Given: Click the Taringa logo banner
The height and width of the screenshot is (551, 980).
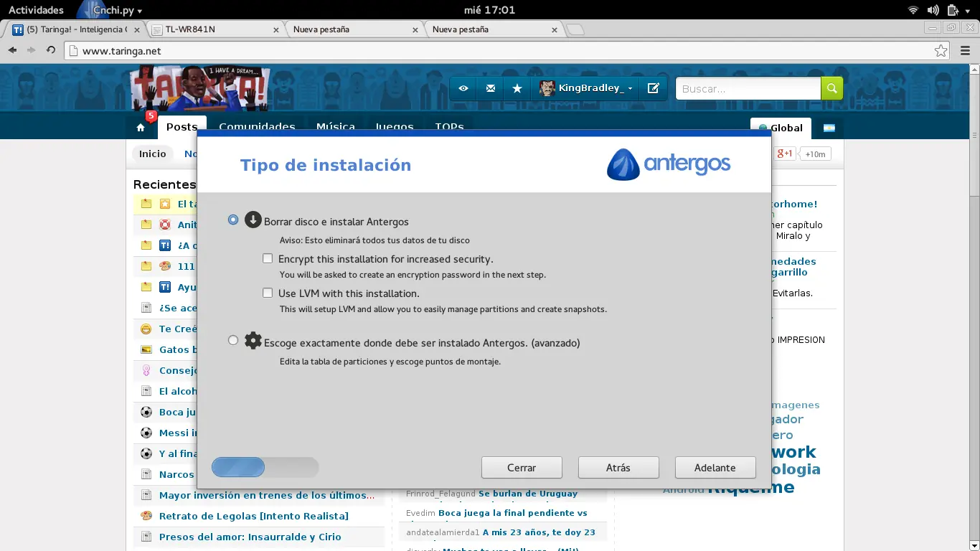Looking at the screenshot, I should tap(201, 88).
